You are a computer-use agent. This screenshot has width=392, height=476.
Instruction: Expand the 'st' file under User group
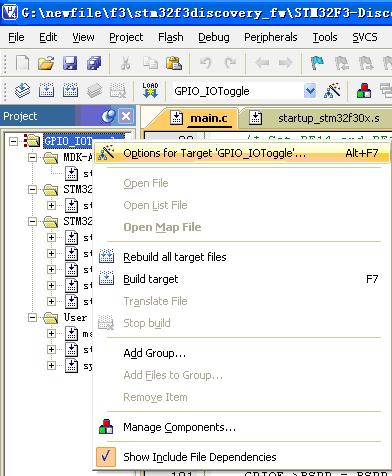point(51,349)
